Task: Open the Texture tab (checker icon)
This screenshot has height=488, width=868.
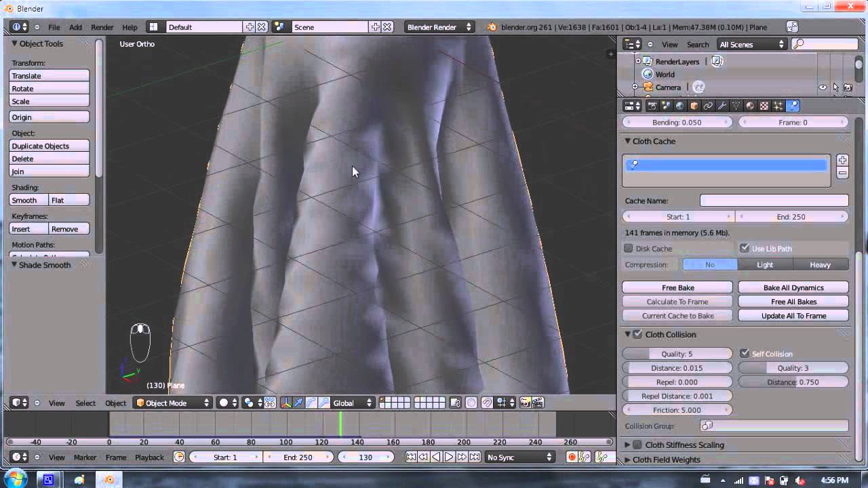Action: click(x=764, y=106)
